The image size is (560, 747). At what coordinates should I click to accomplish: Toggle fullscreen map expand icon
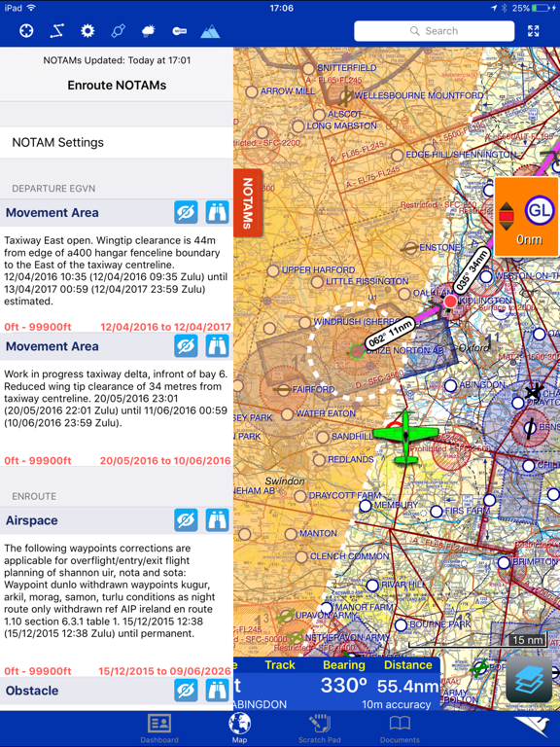[534, 31]
